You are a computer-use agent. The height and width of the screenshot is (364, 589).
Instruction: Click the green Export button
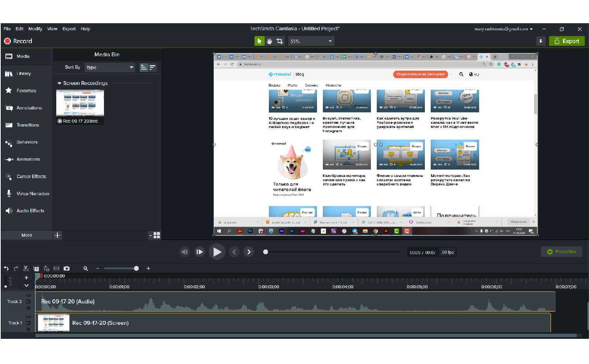pyautogui.click(x=566, y=41)
